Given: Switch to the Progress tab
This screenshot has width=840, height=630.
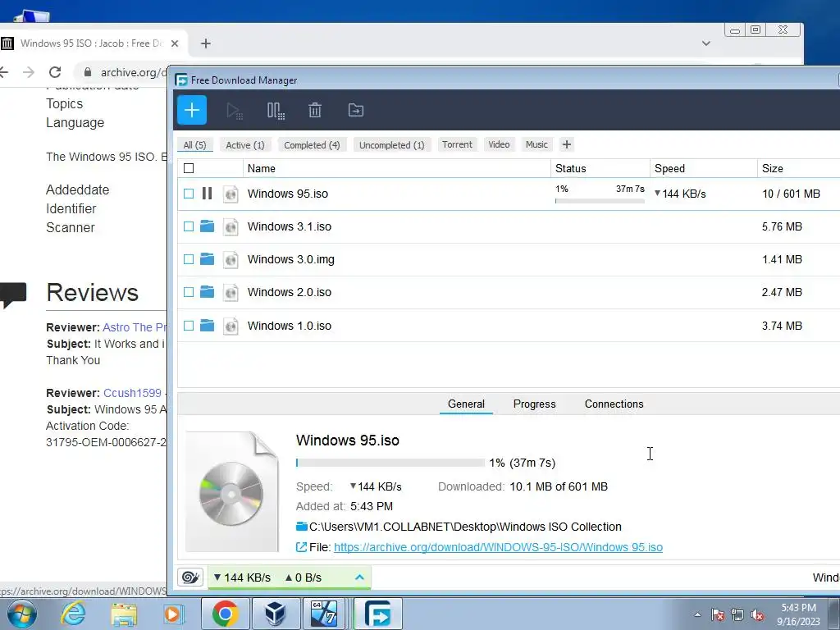Looking at the screenshot, I should pos(534,404).
